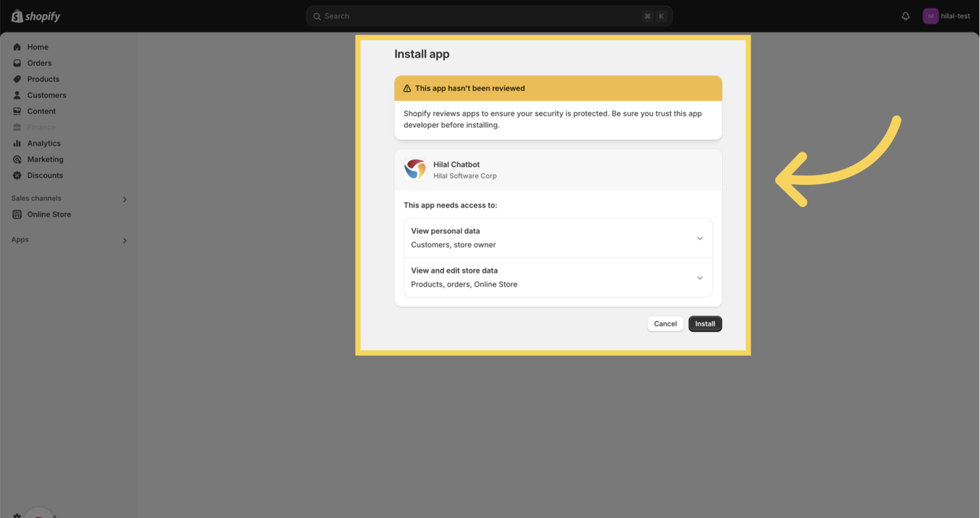Image resolution: width=980 pixels, height=518 pixels.
Task: Open the hilal-test account avatar
Action: pos(930,16)
